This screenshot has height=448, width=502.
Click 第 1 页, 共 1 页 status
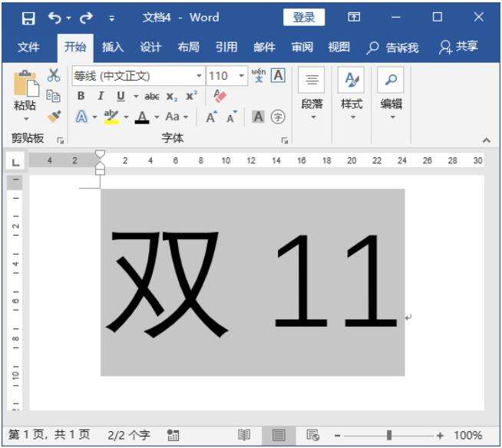click(x=49, y=435)
